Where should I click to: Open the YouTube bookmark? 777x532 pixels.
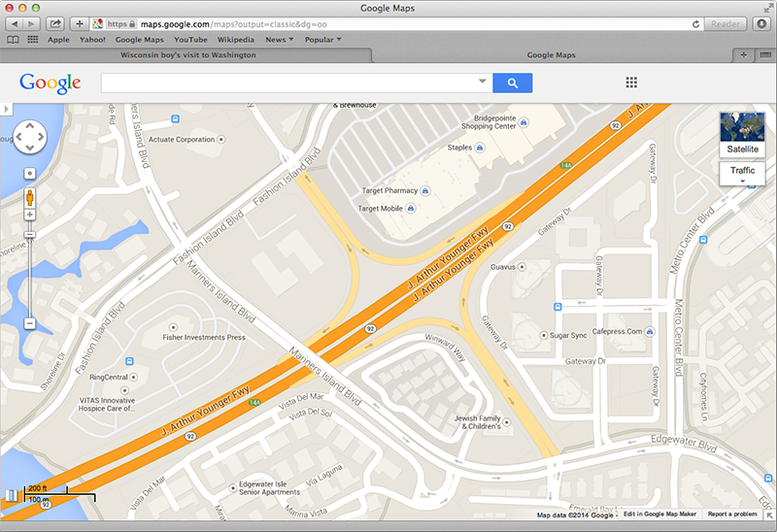190,40
